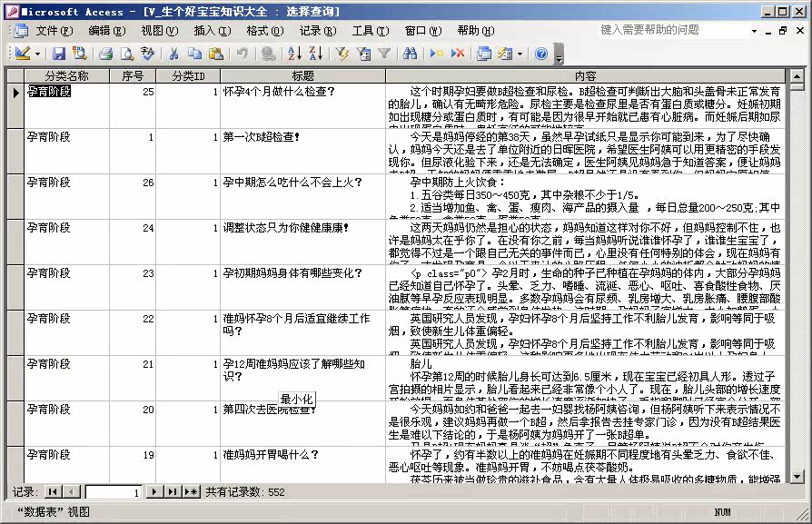Switch to design view using the View icon
The width and height of the screenshot is (812, 524).
coord(22,54)
